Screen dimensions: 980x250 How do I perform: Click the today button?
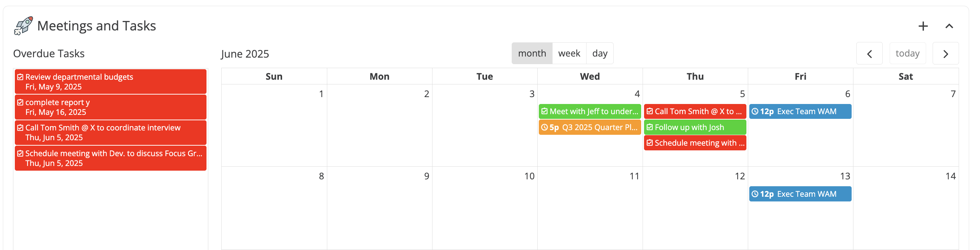point(907,54)
